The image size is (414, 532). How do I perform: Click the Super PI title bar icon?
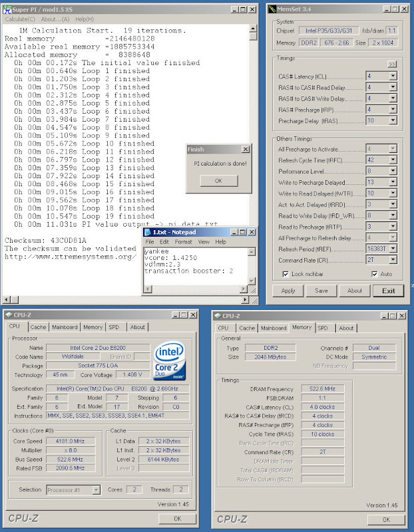7,9
